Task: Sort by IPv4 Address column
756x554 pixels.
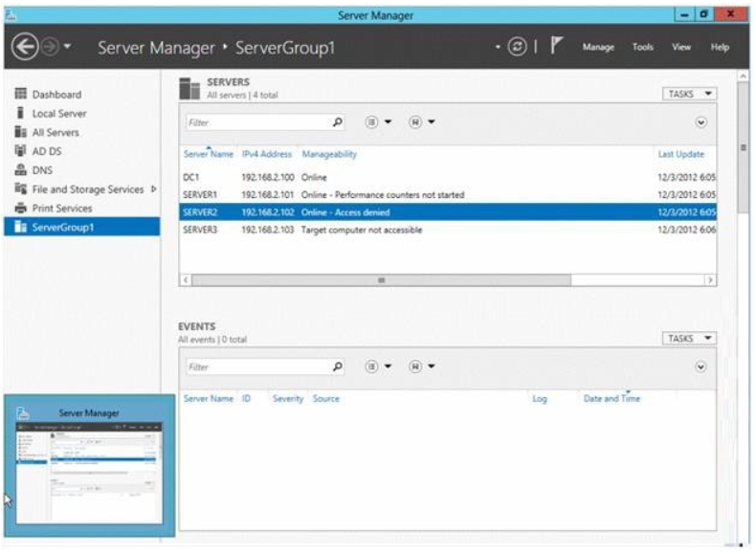Action: [267, 154]
